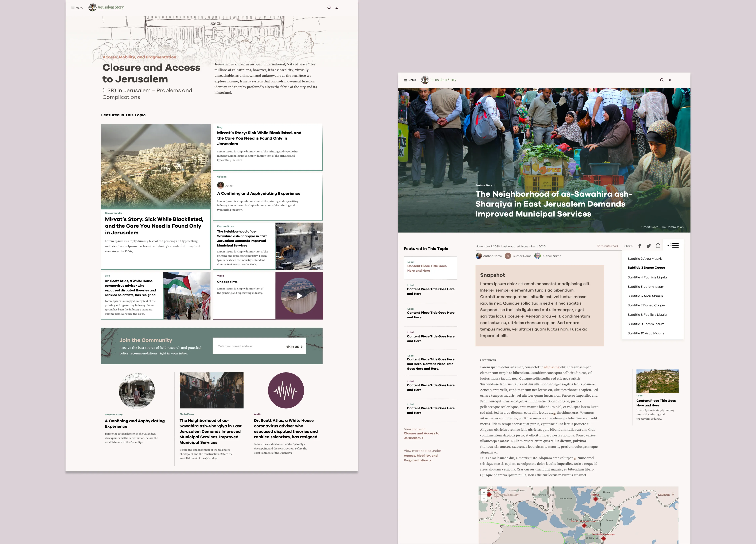This screenshot has width=756, height=544.
Task: Click the Featured in This Topic sidebar heading
Action: 426,248
